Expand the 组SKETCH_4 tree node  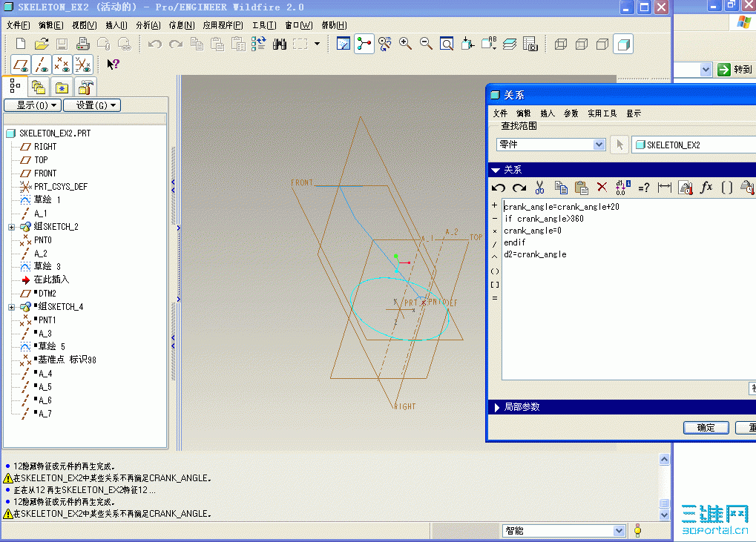12,307
